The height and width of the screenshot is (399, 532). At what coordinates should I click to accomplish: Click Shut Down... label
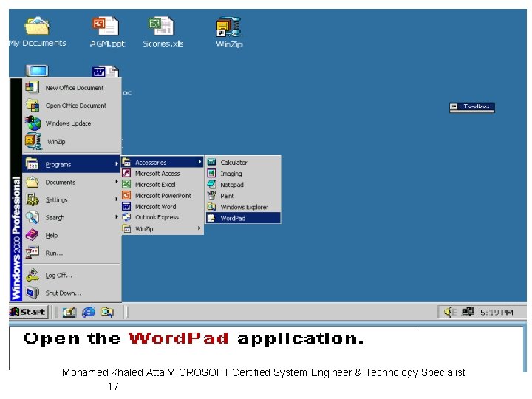coord(64,293)
